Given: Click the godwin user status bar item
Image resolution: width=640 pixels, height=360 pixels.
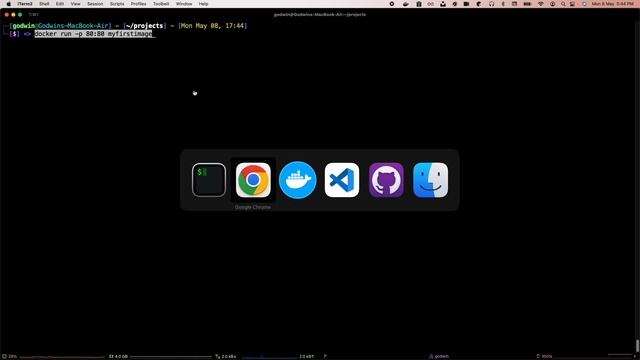Looking at the screenshot, I should (439, 356).
